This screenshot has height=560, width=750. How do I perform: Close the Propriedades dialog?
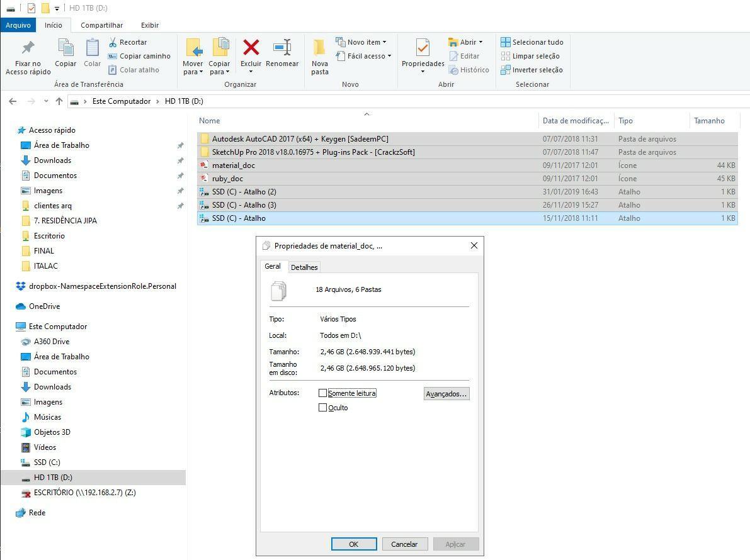[474, 245]
